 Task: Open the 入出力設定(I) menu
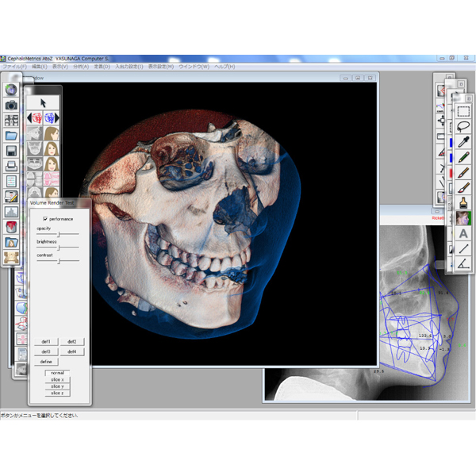[129, 67]
